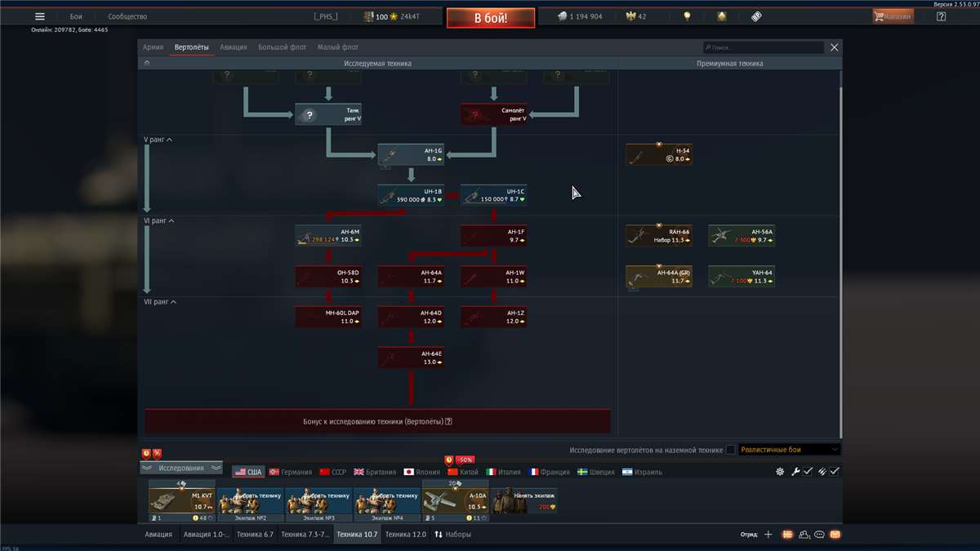Click the Поиск search field
This screenshot has height=551, width=980.
click(764, 47)
